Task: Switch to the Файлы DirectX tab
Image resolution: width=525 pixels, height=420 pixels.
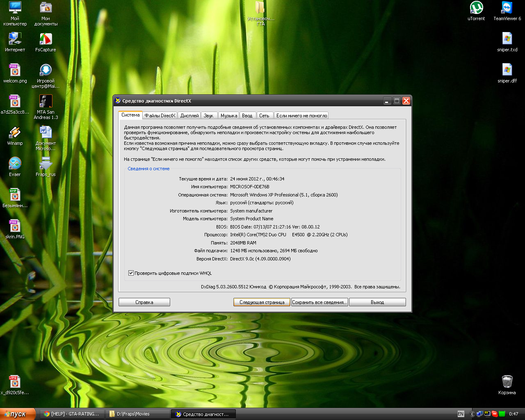Action: (x=160, y=116)
